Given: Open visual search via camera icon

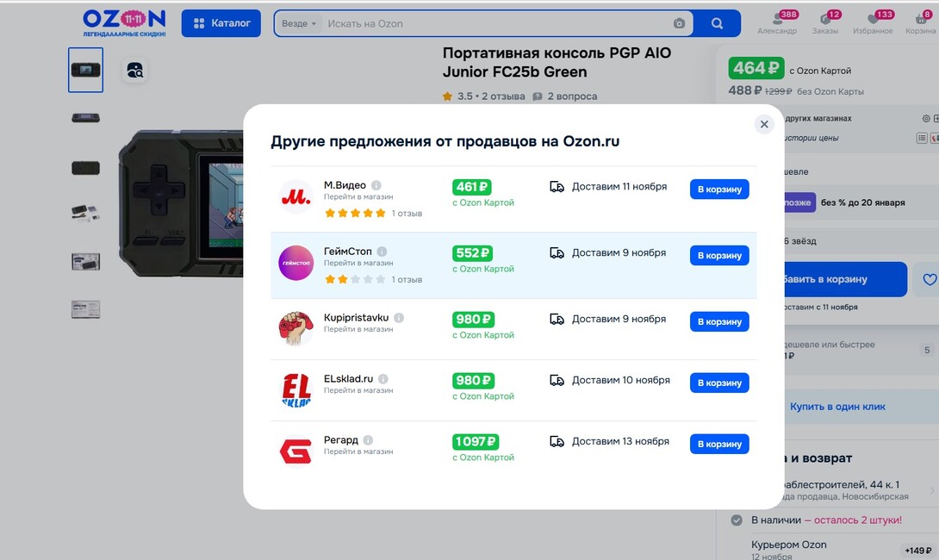Looking at the screenshot, I should coord(680,23).
